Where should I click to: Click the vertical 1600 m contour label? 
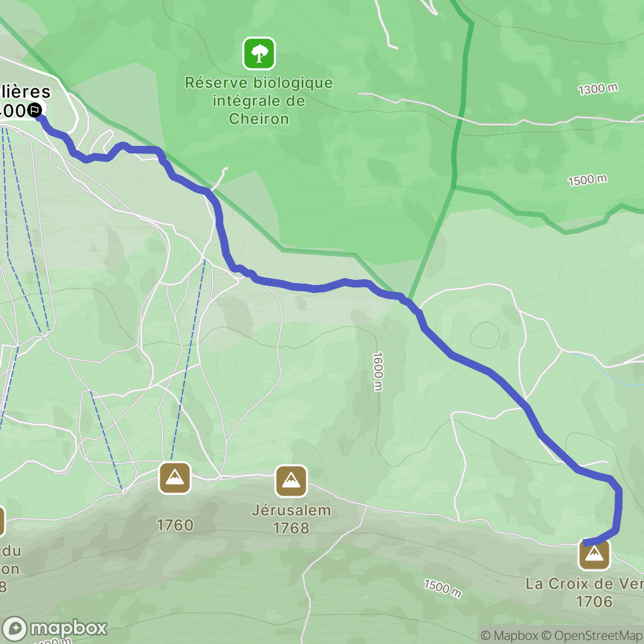click(378, 371)
